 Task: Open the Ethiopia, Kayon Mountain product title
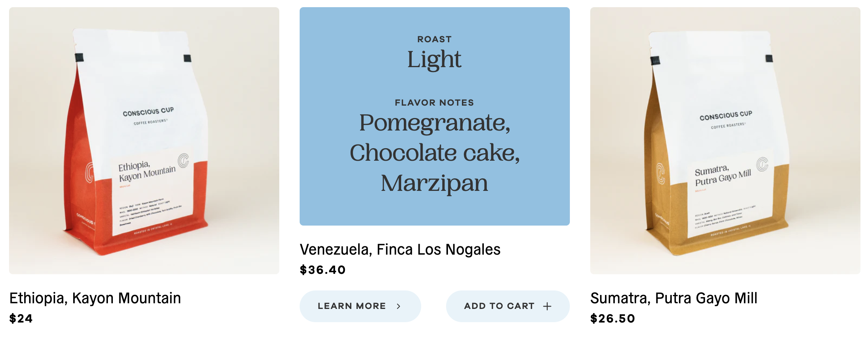[95, 298]
